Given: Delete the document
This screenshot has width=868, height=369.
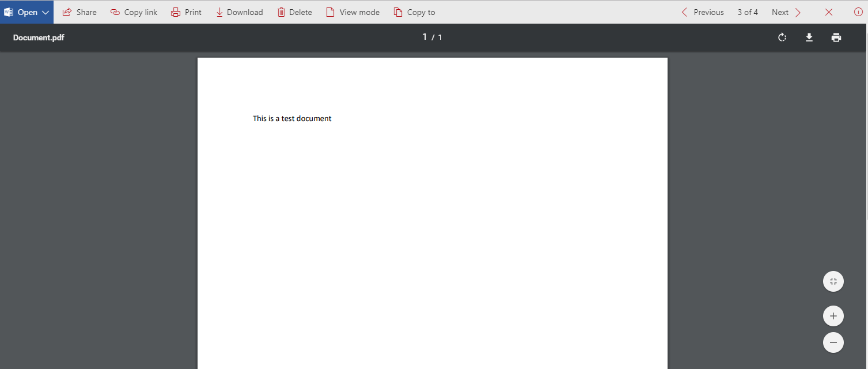Looking at the screenshot, I should [x=294, y=12].
